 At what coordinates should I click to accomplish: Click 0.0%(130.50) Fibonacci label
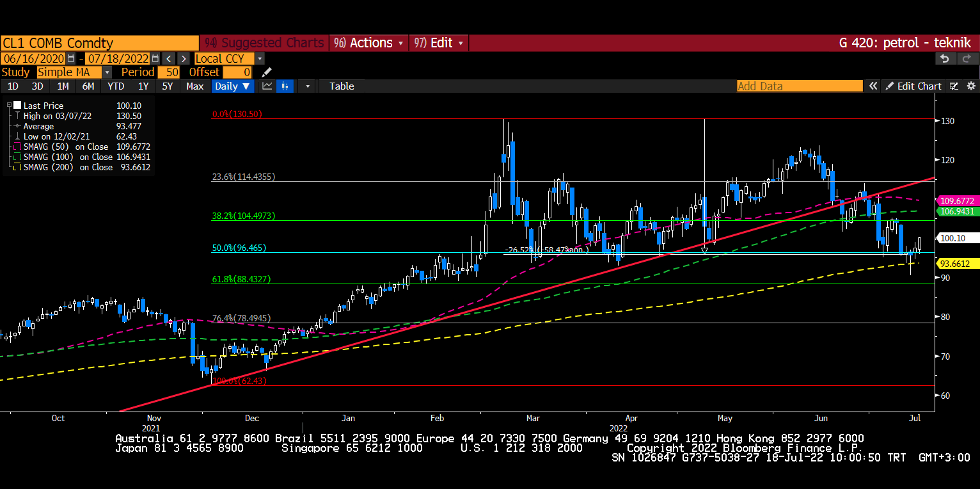click(237, 114)
